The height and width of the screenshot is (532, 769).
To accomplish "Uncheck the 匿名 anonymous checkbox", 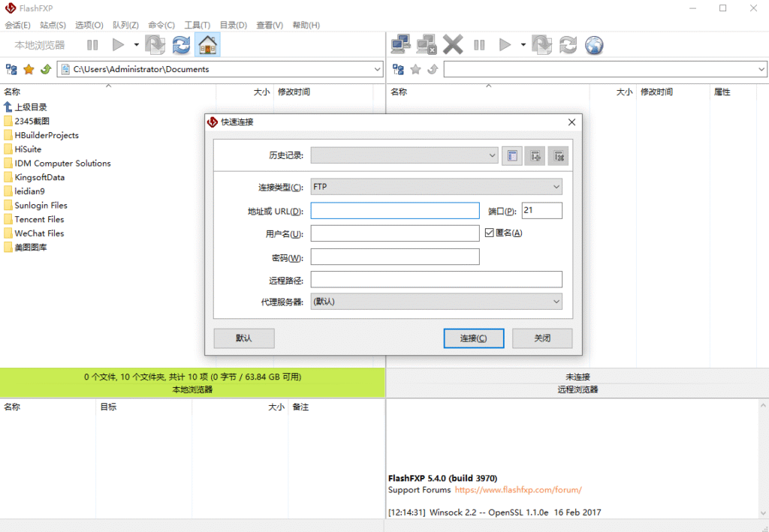I will click(x=490, y=233).
